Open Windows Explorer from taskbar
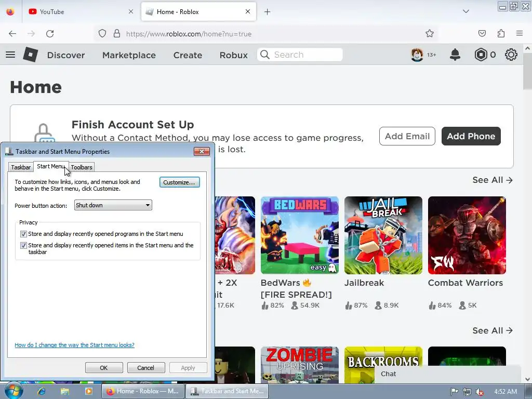Viewport: 532px width, 399px height. pyautogui.click(x=65, y=391)
